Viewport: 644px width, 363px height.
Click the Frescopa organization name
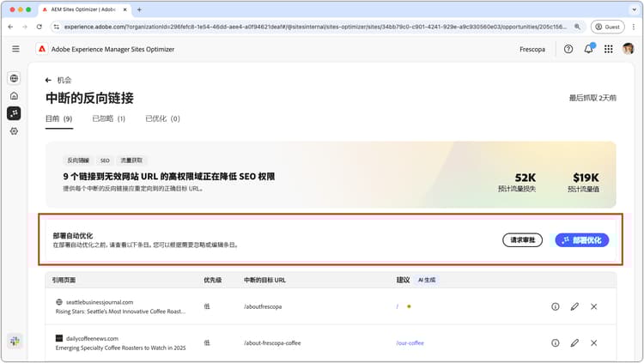[532, 49]
